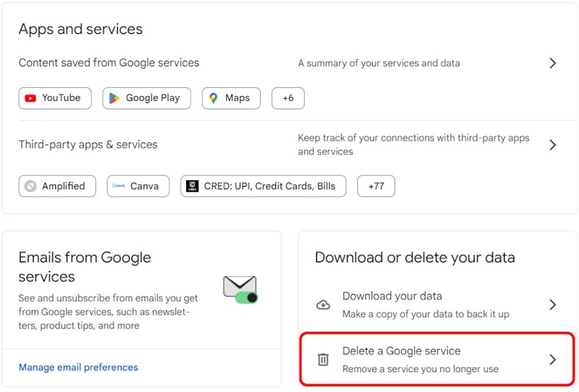The width and height of the screenshot is (579, 392).
Task: Show six more Google services via +6 chip
Action: point(288,98)
